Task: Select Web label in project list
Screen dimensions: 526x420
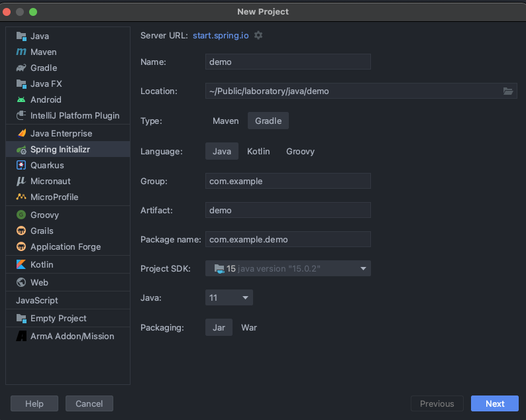Action: [x=39, y=282]
